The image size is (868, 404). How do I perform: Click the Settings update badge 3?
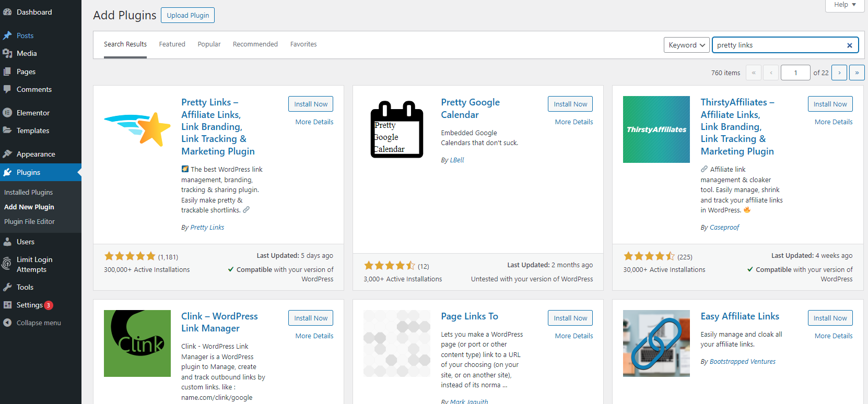click(x=49, y=305)
